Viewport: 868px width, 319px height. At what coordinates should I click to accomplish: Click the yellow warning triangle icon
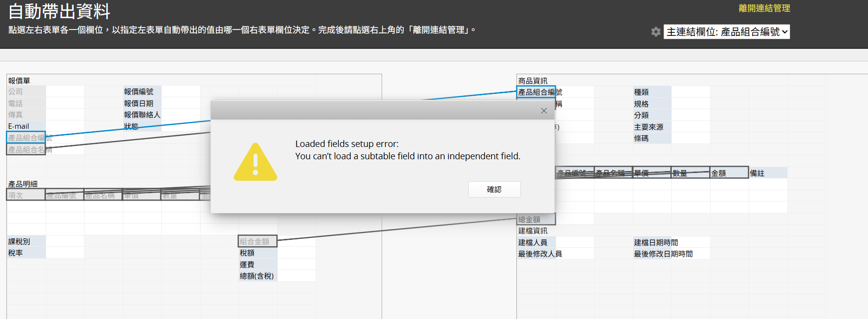click(255, 163)
